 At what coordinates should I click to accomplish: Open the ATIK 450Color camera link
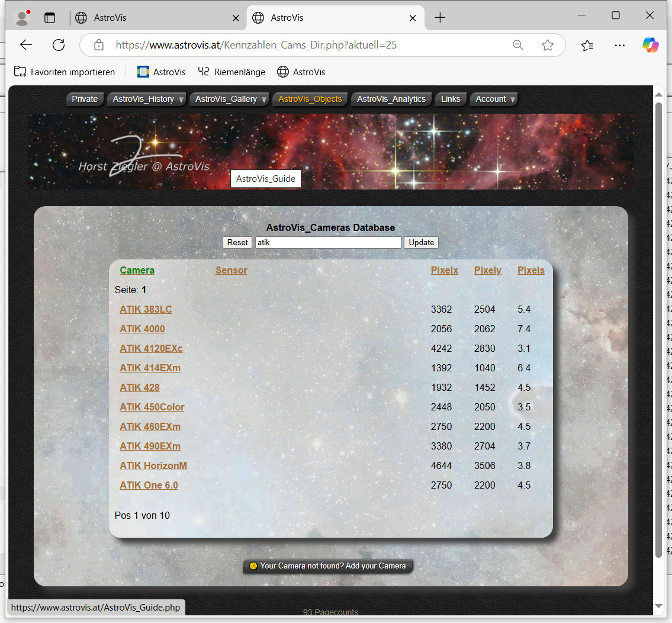pyautogui.click(x=152, y=407)
